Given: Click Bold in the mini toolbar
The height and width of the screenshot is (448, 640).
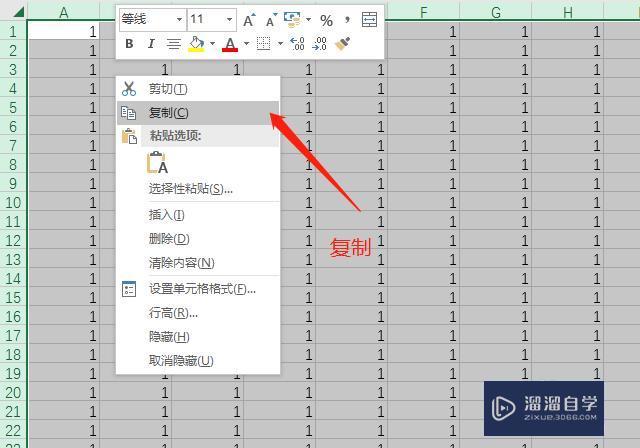Looking at the screenshot, I should click(x=129, y=43).
